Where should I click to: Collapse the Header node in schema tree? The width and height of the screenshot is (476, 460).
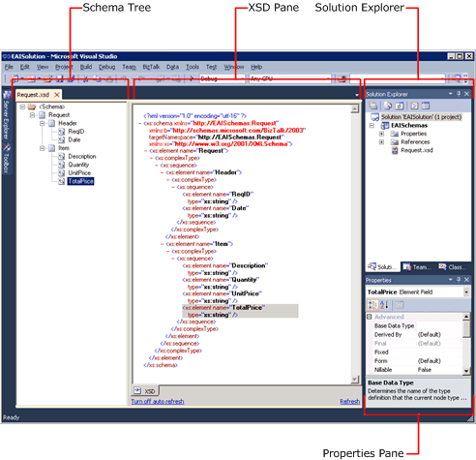tap(43, 123)
